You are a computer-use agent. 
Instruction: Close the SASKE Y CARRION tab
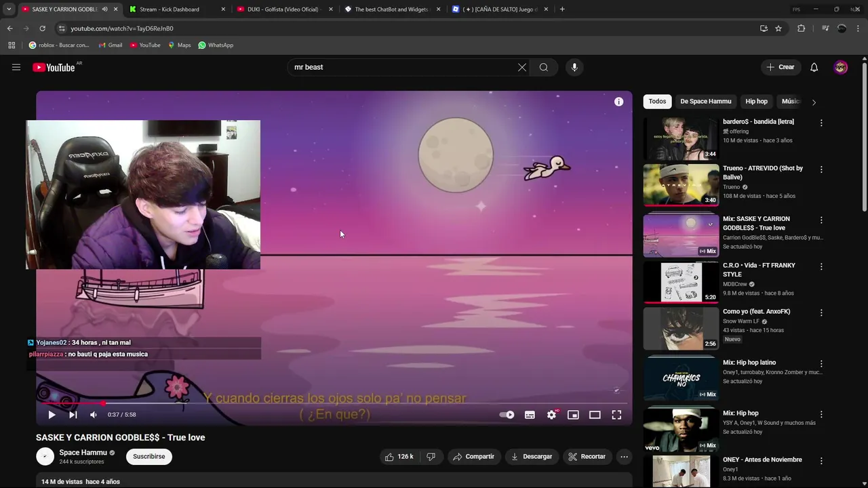pyautogui.click(x=116, y=9)
